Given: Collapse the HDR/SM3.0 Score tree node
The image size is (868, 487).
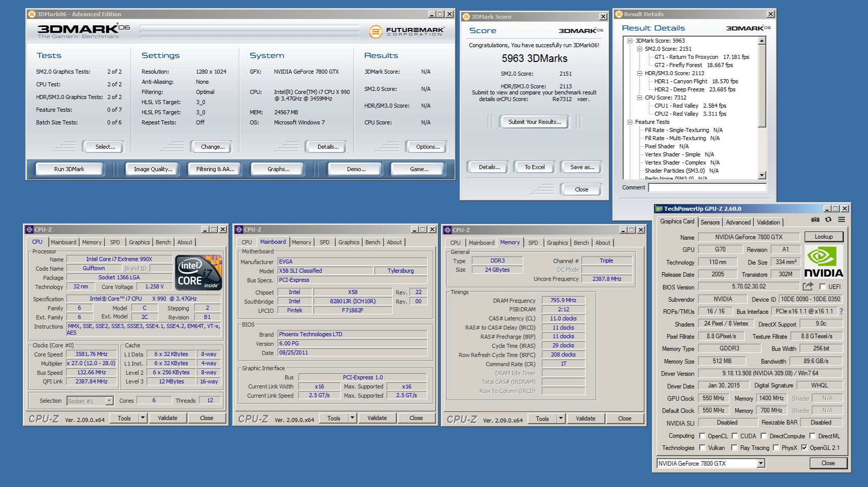Looking at the screenshot, I should (640, 73).
